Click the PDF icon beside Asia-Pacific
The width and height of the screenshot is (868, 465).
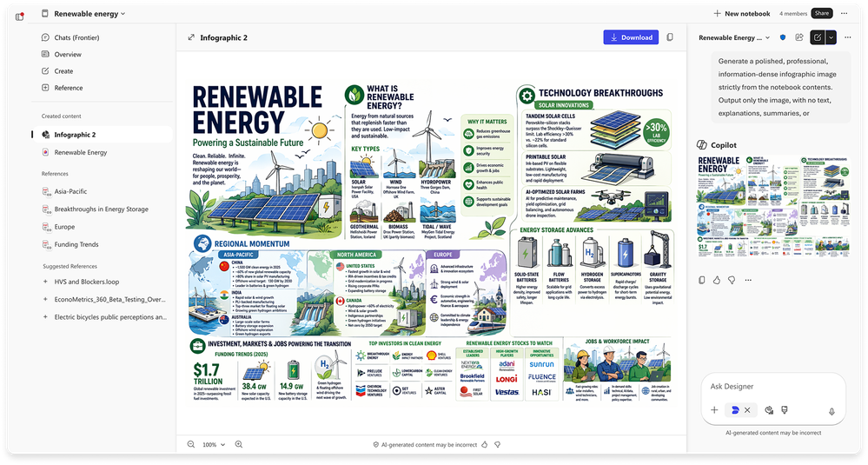pyautogui.click(x=47, y=191)
